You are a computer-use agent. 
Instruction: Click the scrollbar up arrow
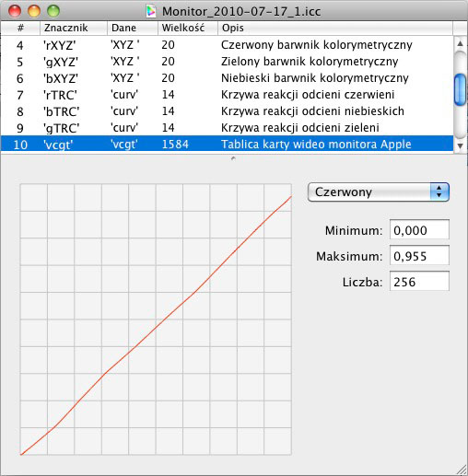coord(460,43)
